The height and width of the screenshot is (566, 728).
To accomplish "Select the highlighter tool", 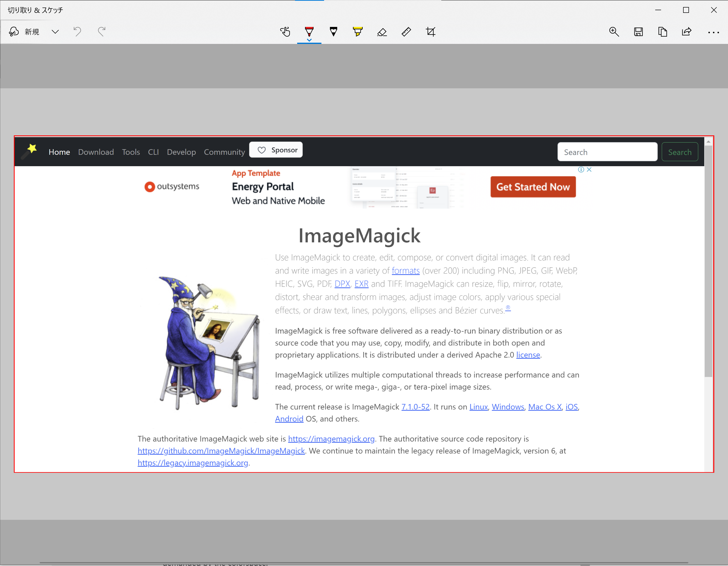I will 358,32.
